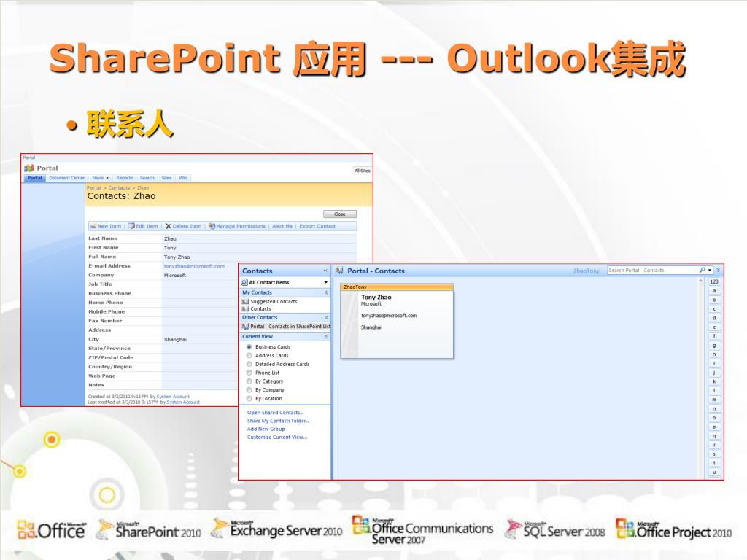This screenshot has width=747, height=560.
Task: Collapse the My Contacts group
Action: pyautogui.click(x=326, y=292)
